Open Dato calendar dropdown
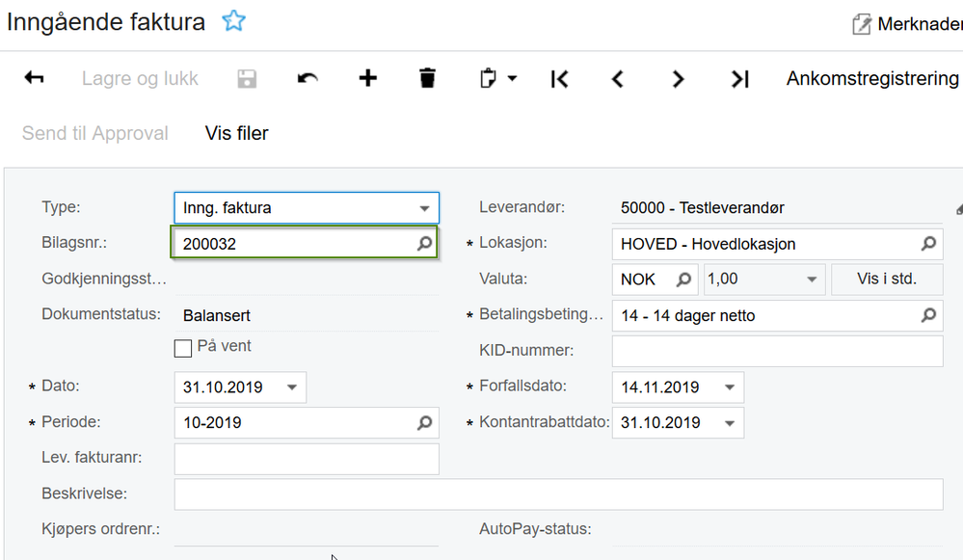The width and height of the screenshot is (963, 560). pos(292,387)
